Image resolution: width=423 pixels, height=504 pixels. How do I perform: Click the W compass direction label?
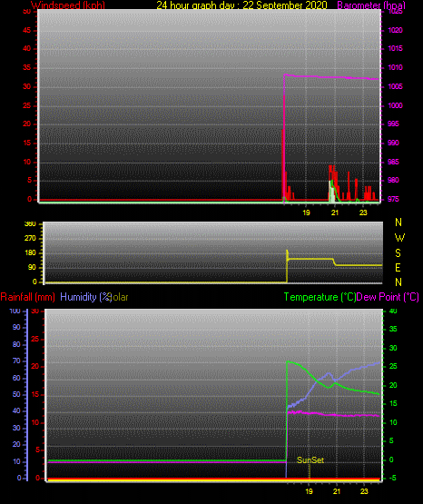click(399, 238)
